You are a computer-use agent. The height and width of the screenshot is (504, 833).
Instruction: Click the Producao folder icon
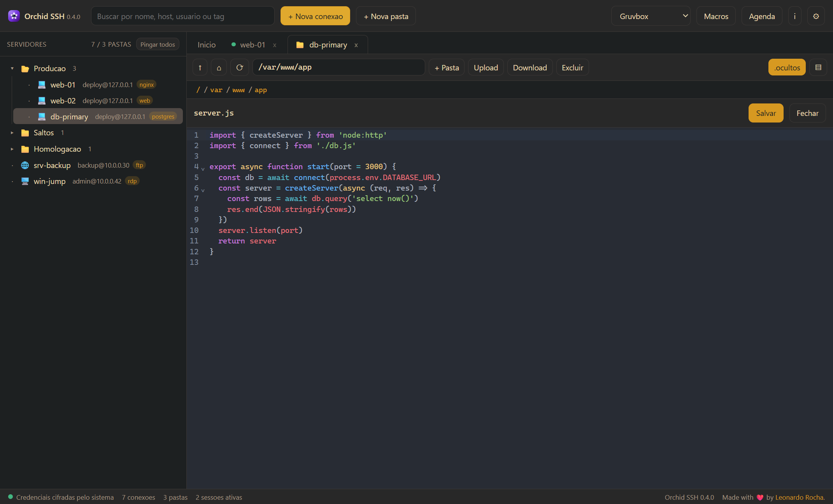tap(25, 68)
